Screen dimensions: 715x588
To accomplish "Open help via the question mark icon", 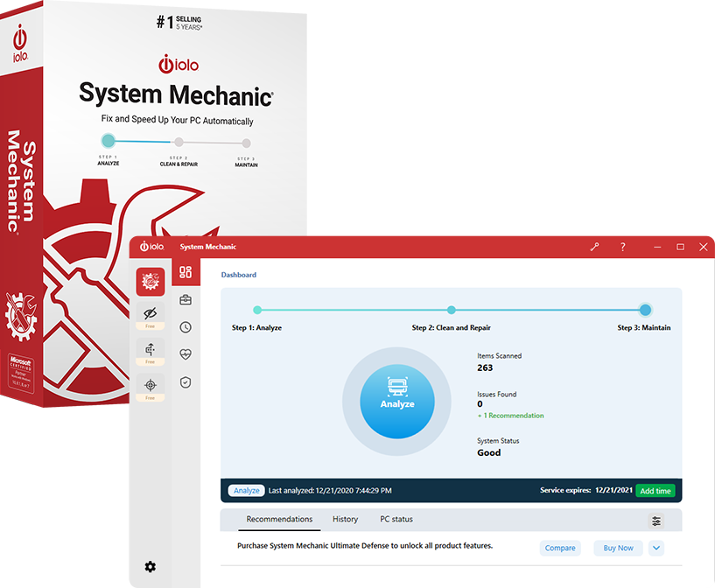I will coord(623,247).
